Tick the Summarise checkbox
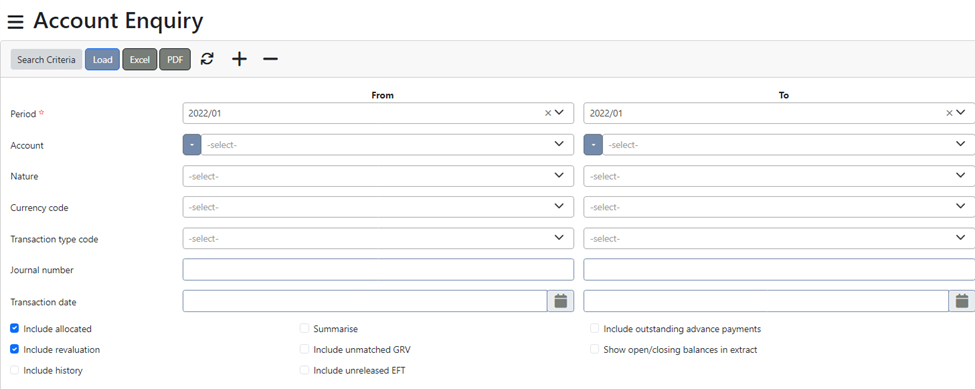The height and width of the screenshot is (389, 975). click(x=304, y=328)
